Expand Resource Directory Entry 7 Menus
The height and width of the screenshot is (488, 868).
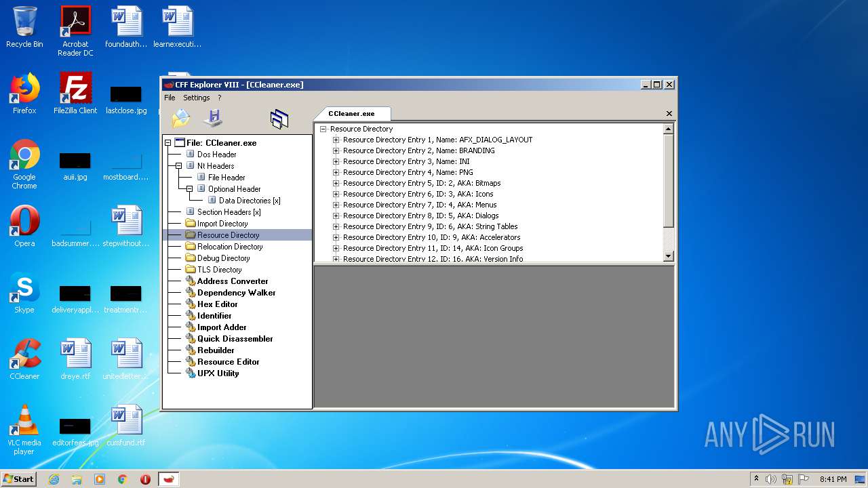pos(336,205)
